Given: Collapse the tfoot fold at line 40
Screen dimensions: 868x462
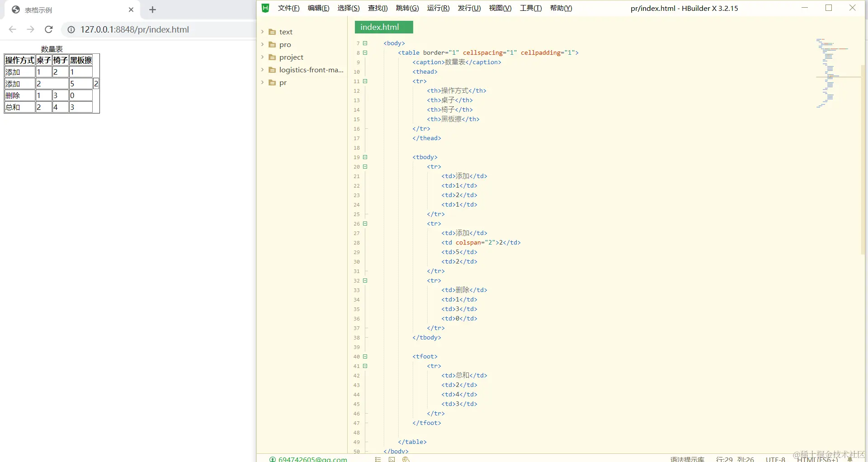Looking at the screenshot, I should 365,357.
